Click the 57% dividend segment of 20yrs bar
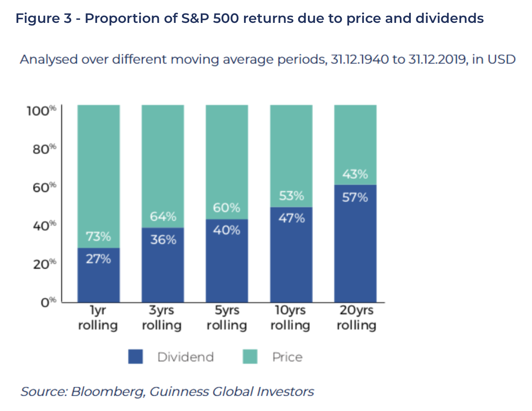 point(355,244)
